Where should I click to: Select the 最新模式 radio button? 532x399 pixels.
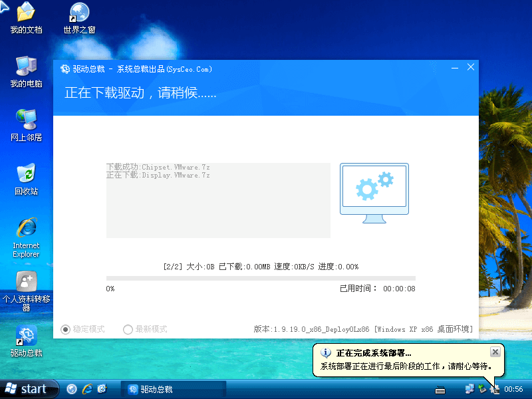point(128,329)
